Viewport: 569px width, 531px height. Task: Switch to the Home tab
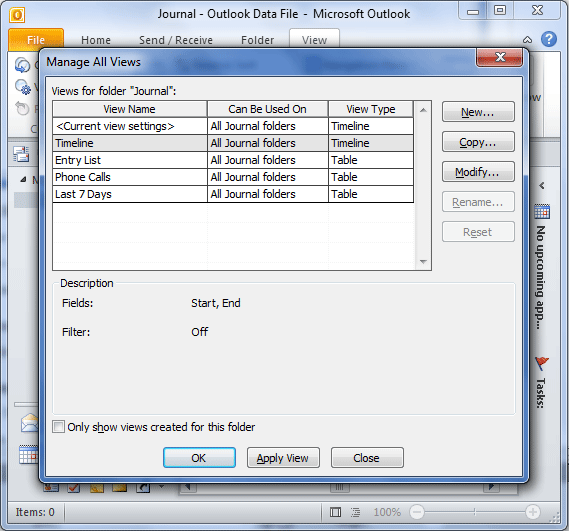click(x=96, y=40)
